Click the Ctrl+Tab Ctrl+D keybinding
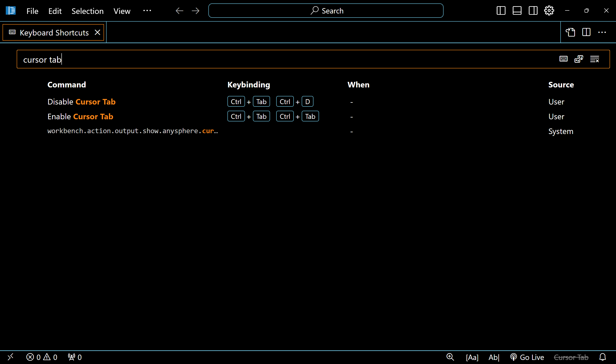 tap(270, 102)
